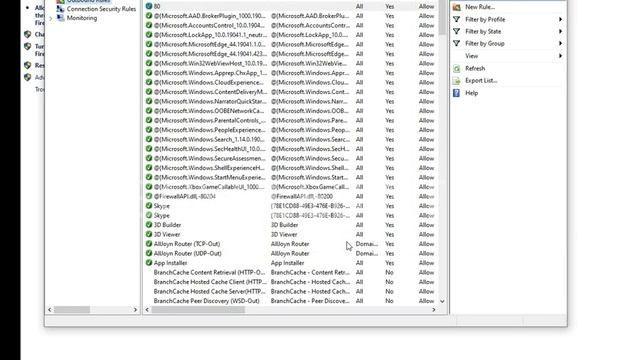The width and height of the screenshot is (640, 360).
Task: Select Monitoring in the tree
Action: tap(82, 18)
